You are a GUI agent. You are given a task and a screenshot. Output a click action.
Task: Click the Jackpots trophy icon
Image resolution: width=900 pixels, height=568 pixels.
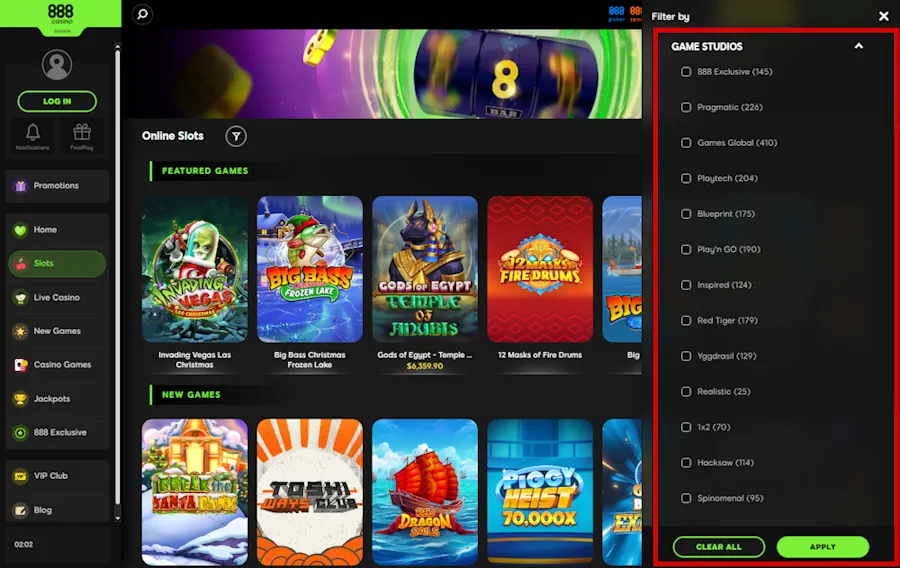[21, 399]
